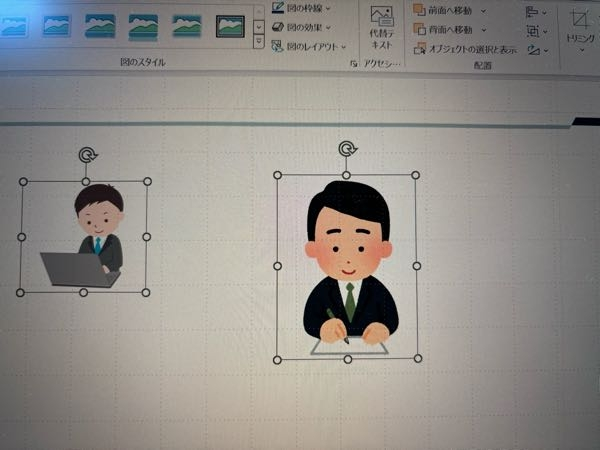
Task: Click the 背面へ移動 layer icon
Action: pyautogui.click(x=419, y=29)
